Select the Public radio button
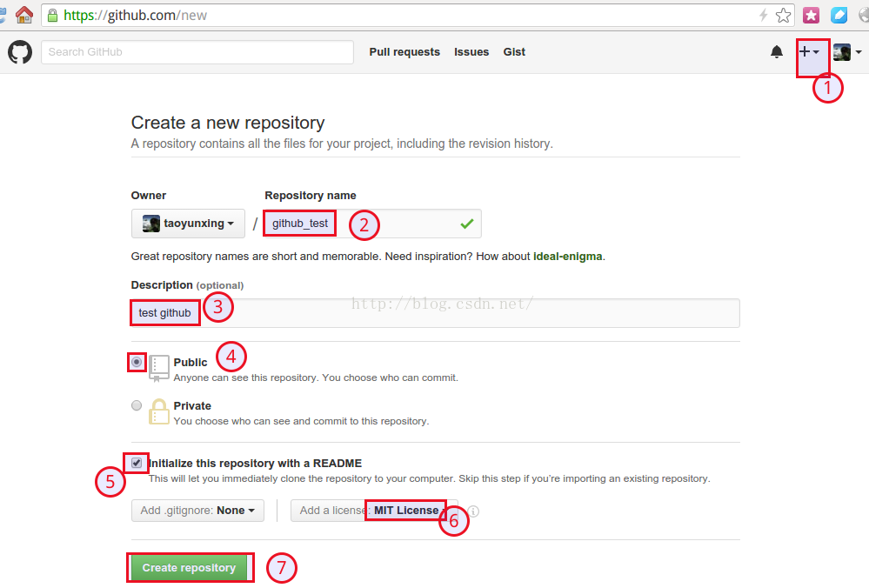The width and height of the screenshot is (869, 588). pyautogui.click(x=137, y=362)
